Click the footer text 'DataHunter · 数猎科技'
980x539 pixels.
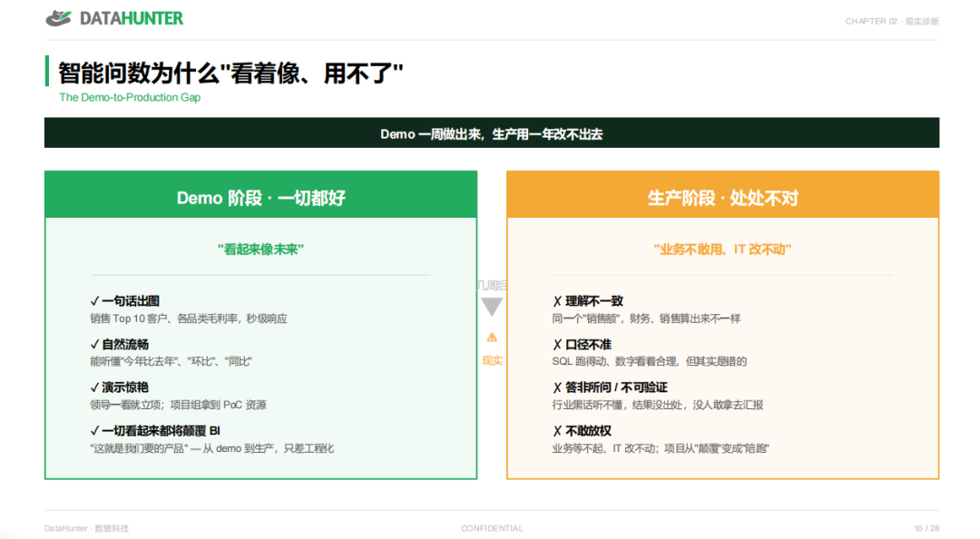tap(86, 528)
